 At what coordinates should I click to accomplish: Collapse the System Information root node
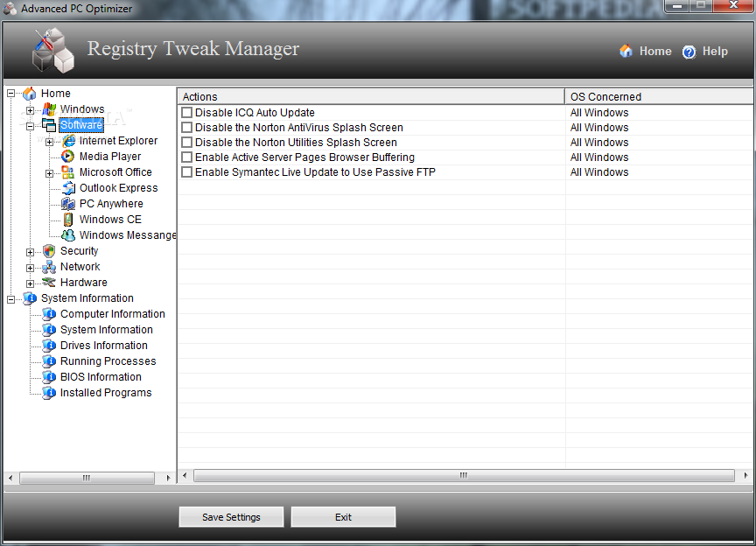coord(10,299)
